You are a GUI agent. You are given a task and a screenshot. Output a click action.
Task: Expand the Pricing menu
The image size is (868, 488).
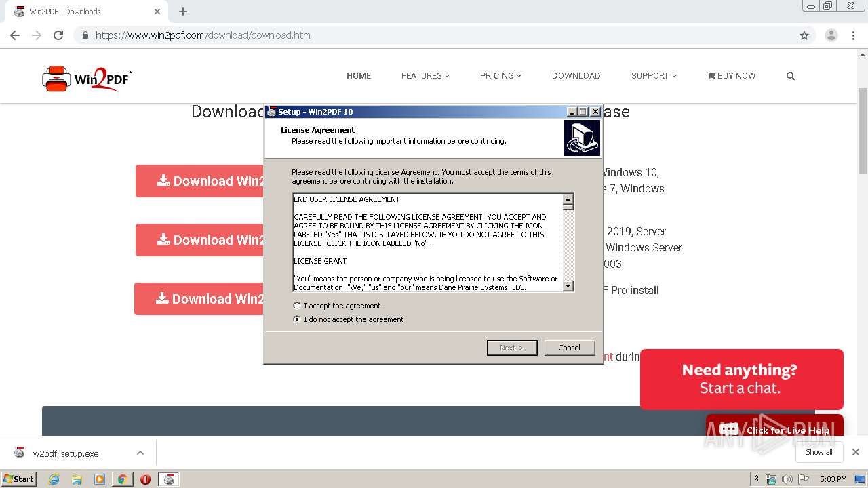pos(500,76)
